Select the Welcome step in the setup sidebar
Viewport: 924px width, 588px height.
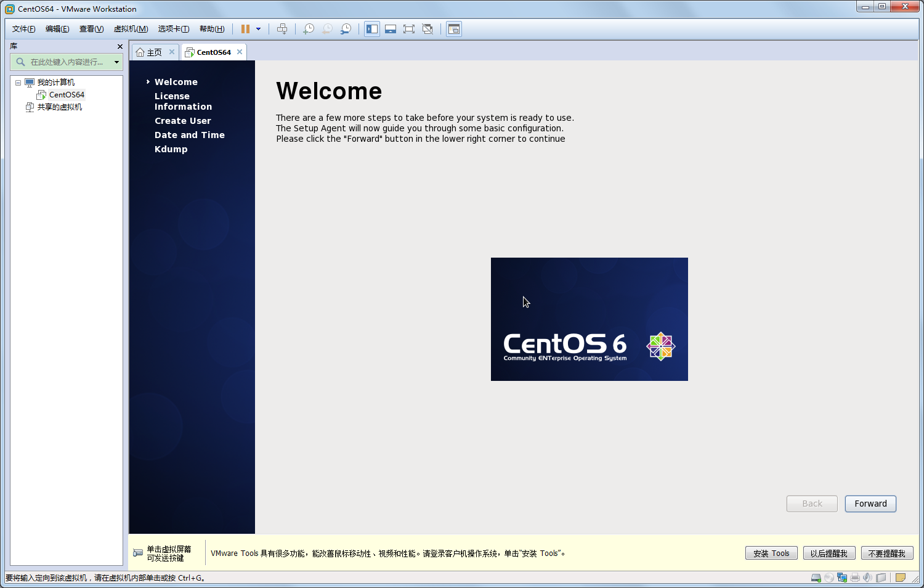(x=176, y=82)
